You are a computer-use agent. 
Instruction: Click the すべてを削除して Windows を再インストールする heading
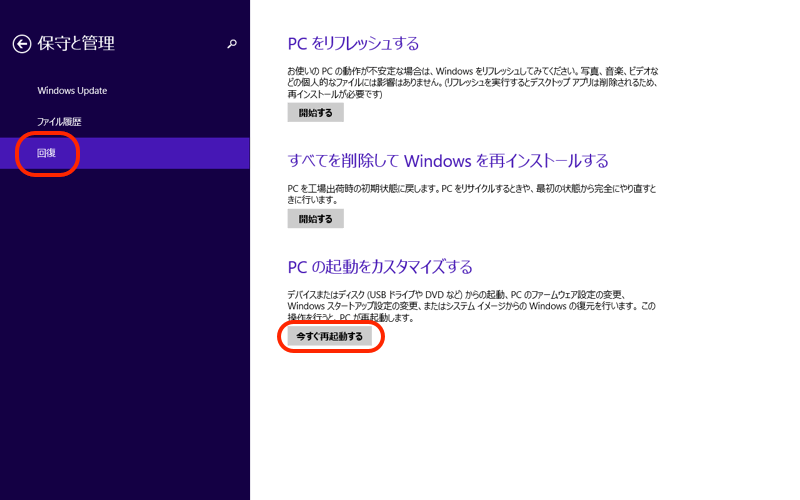[448, 161]
